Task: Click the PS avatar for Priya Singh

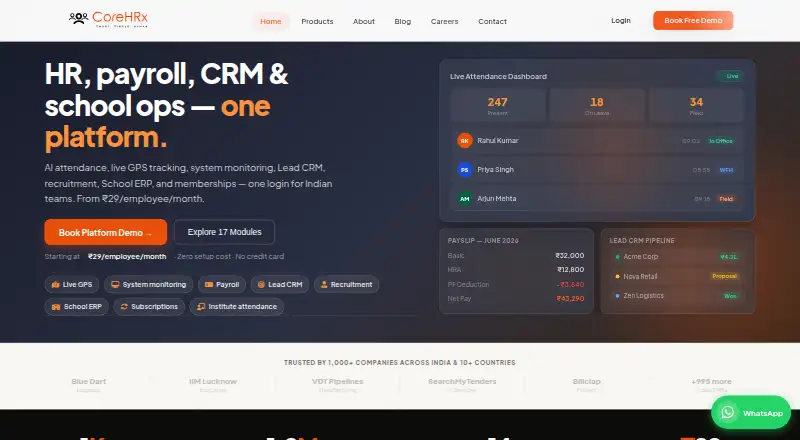Action: coord(465,169)
